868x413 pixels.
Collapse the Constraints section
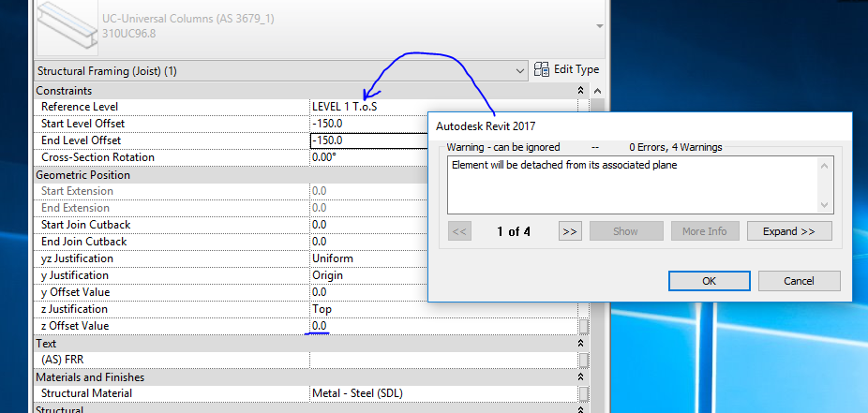tap(580, 90)
